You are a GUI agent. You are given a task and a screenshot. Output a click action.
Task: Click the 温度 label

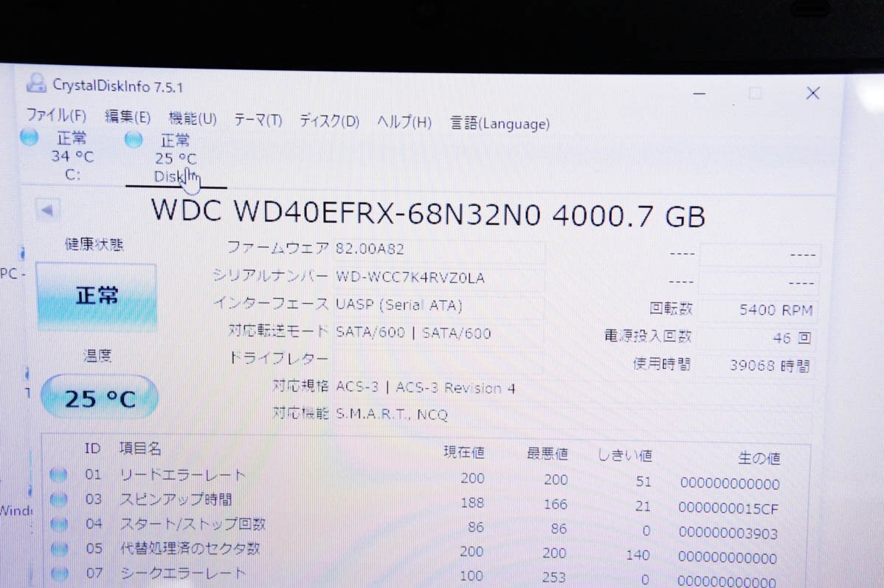tap(97, 356)
